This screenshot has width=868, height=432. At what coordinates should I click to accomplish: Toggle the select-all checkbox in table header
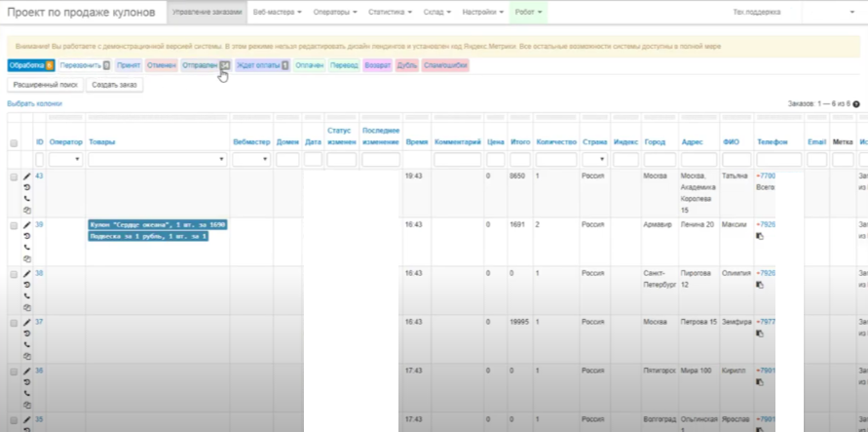click(14, 143)
